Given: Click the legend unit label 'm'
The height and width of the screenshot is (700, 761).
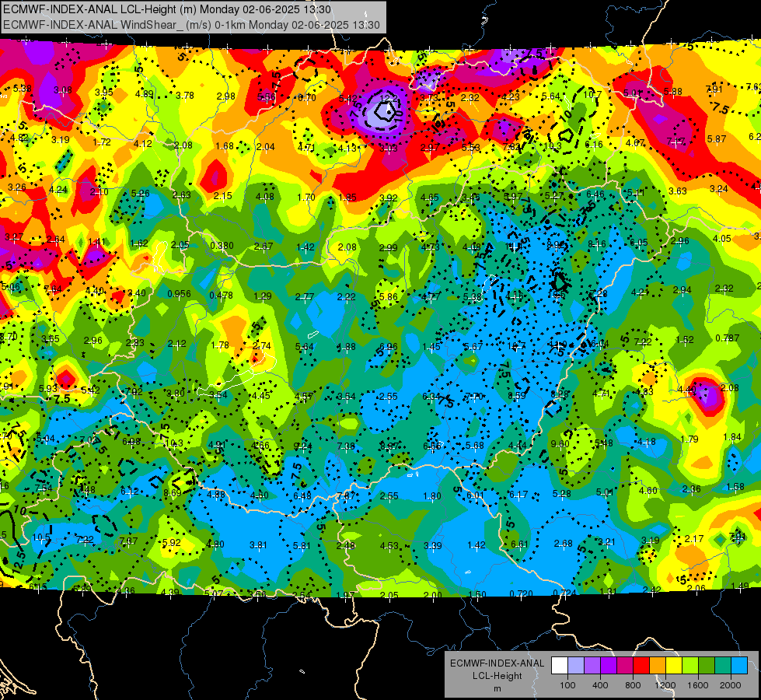Looking at the screenshot, I should (497, 689).
